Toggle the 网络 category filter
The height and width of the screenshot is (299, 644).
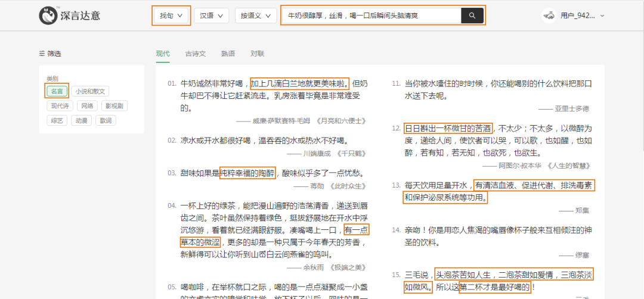click(87, 106)
